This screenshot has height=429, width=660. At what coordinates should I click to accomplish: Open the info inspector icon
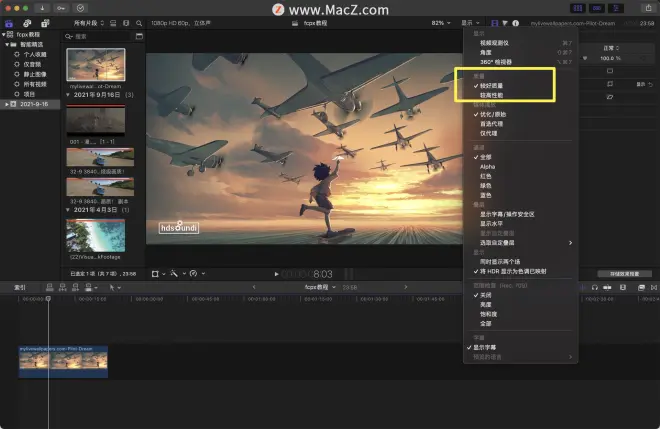point(516,23)
